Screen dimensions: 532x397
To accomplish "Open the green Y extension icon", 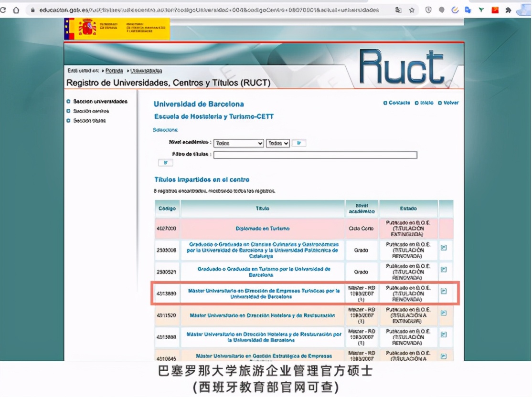I will click(x=481, y=10).
